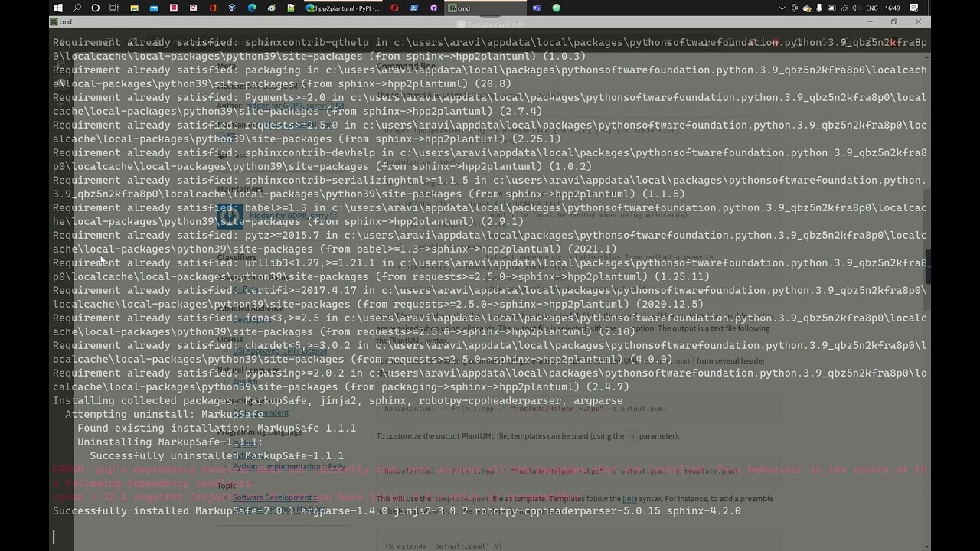Viewport: 980px width, 551px height.
Task: Launch the Opera browser icon
Action: (394, 8)
